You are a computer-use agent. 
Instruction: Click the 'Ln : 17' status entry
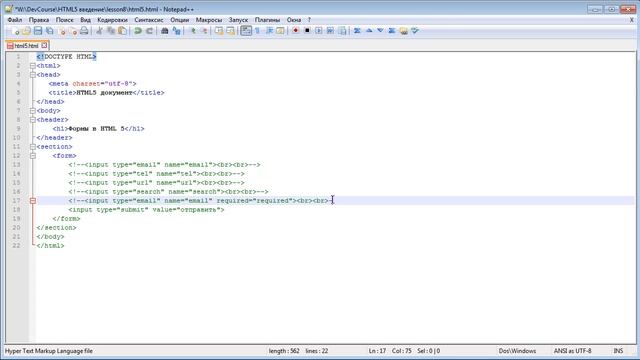point(377,351)
